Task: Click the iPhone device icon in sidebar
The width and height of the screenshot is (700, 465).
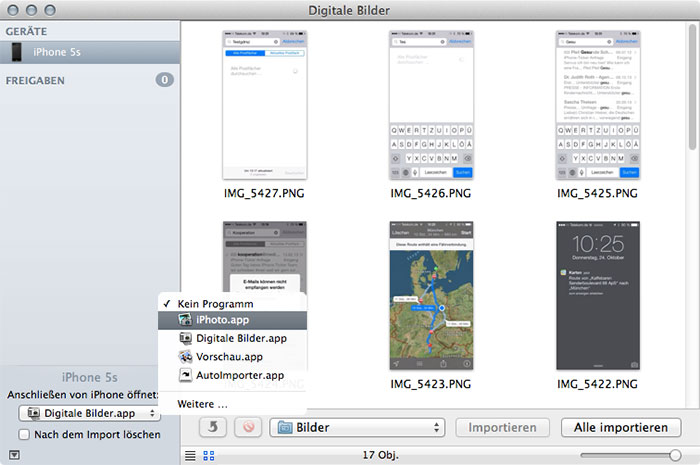Action: pos(17,52)
